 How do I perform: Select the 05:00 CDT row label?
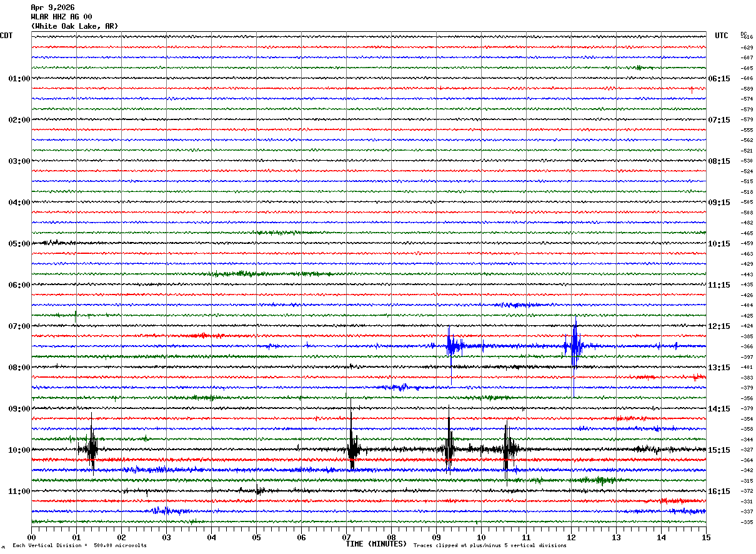(x=19, y=244)
